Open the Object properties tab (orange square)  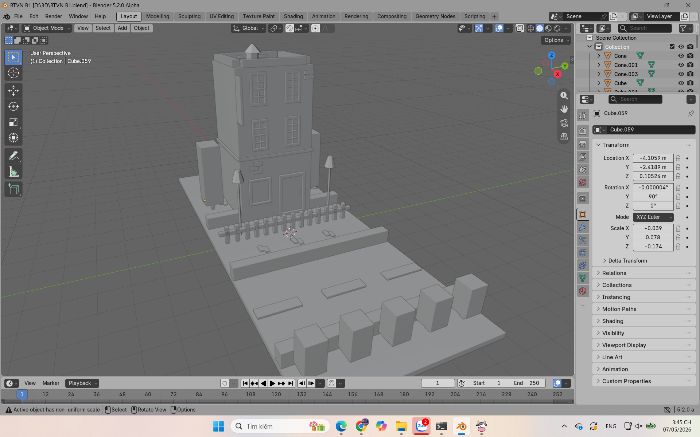point(583,215)
